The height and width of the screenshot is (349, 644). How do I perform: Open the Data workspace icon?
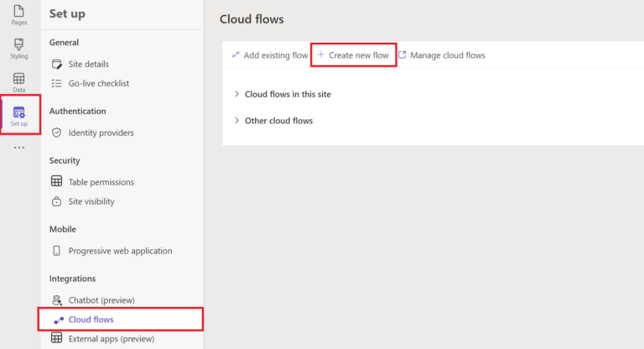(18, 81)
